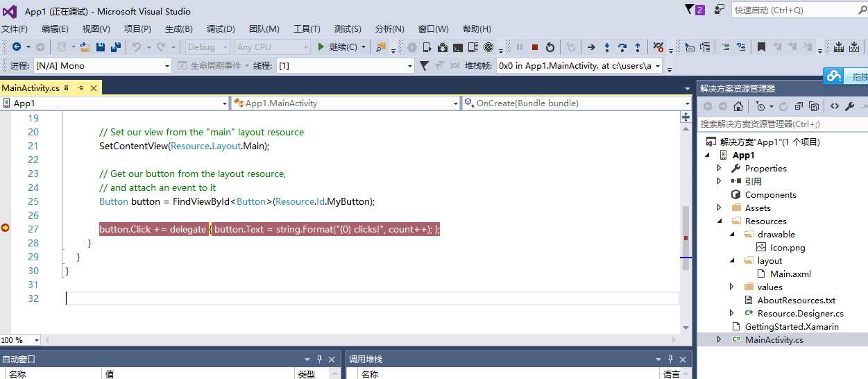Select GettingStarted.Xamarin item
Screen dimensions: 868x379
coord(792,326)
